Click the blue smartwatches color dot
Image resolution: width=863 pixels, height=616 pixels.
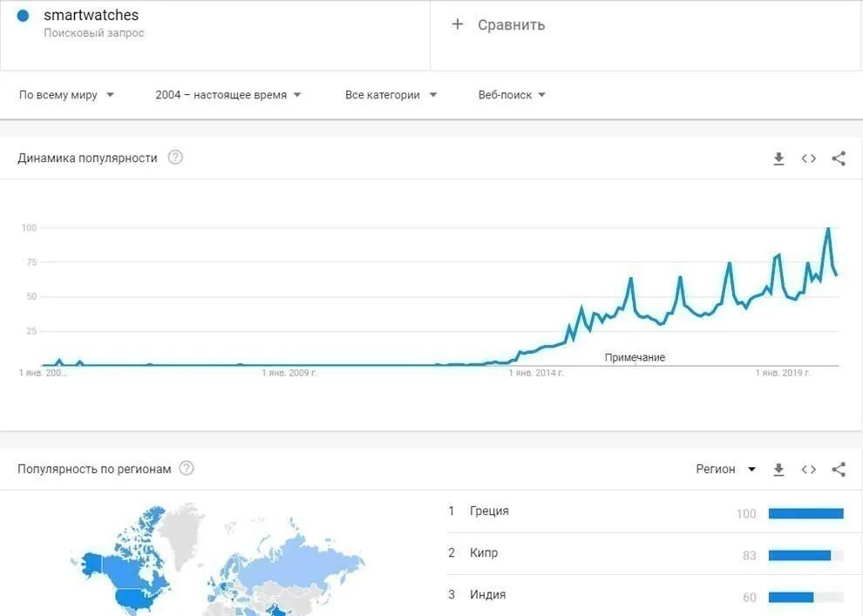tap(24, 16)
